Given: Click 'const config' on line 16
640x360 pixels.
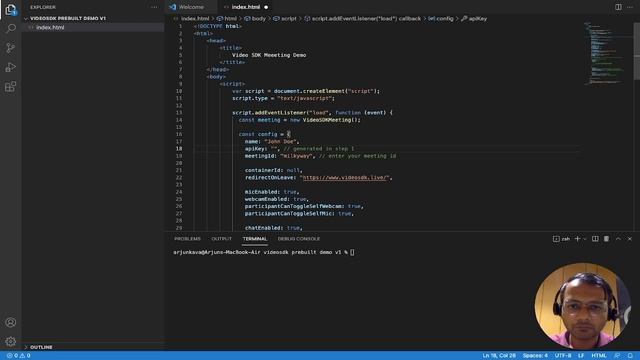Looking at the screenshot, I should click(x=258, y=134).
